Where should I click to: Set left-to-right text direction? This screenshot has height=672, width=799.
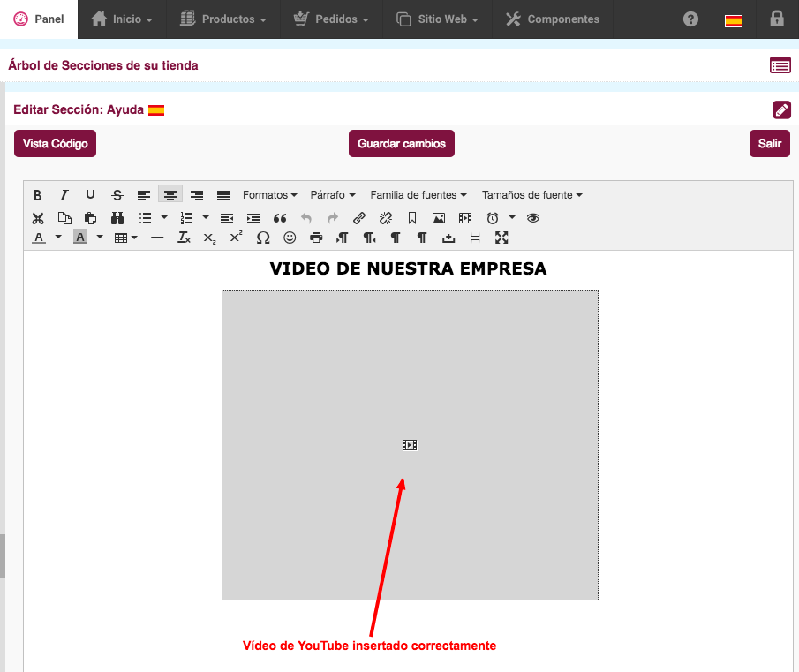pos(343,238)
